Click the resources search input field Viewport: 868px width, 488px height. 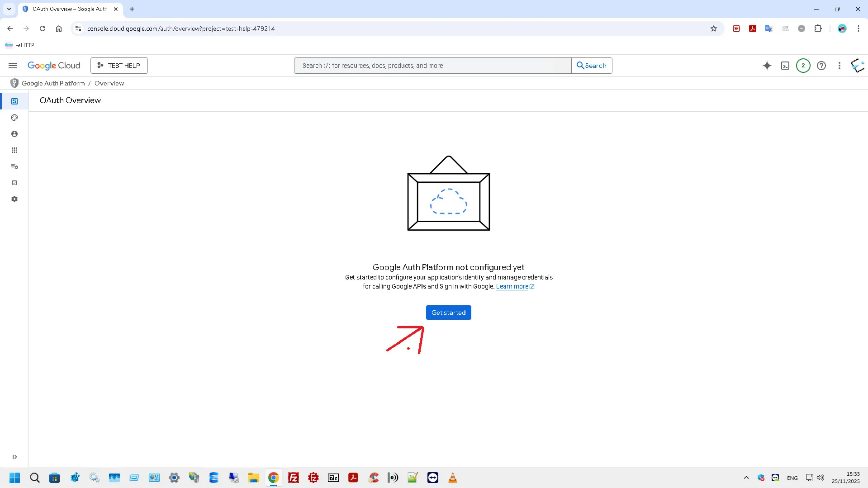click(x=432, y=66)
